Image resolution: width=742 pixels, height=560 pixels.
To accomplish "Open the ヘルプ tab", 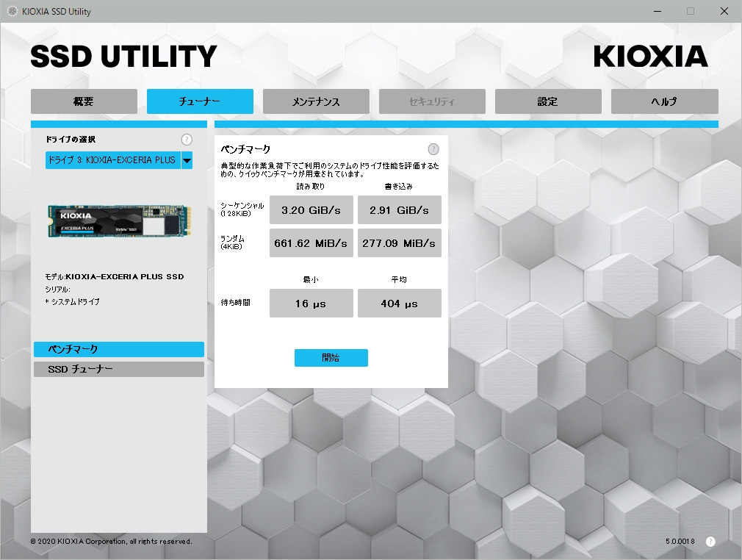I will (x=664, y=101).
